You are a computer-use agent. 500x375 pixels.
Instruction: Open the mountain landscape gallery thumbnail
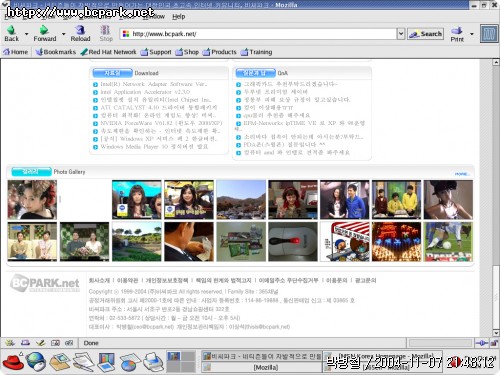(241, 199)
